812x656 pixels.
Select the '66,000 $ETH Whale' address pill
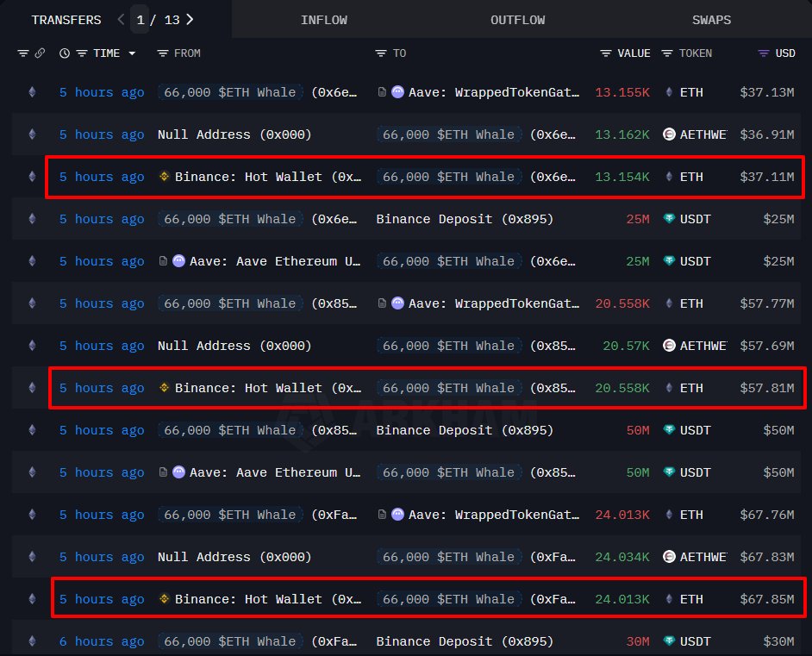click(230, 92)
